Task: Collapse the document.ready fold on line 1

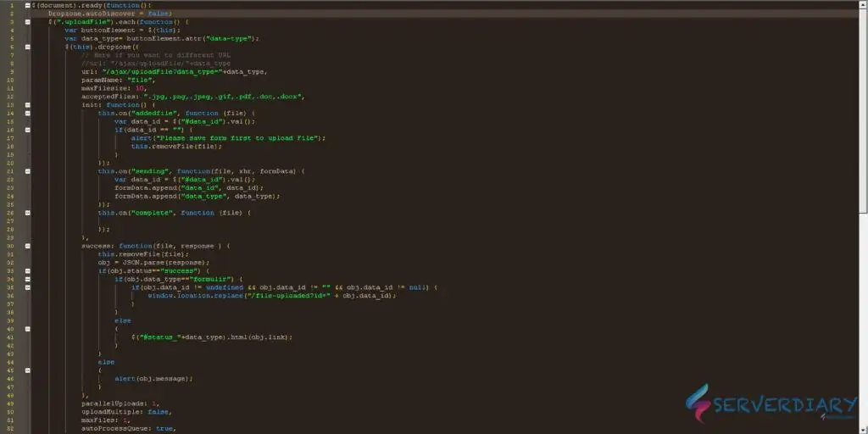Action: tap(28, 5)
